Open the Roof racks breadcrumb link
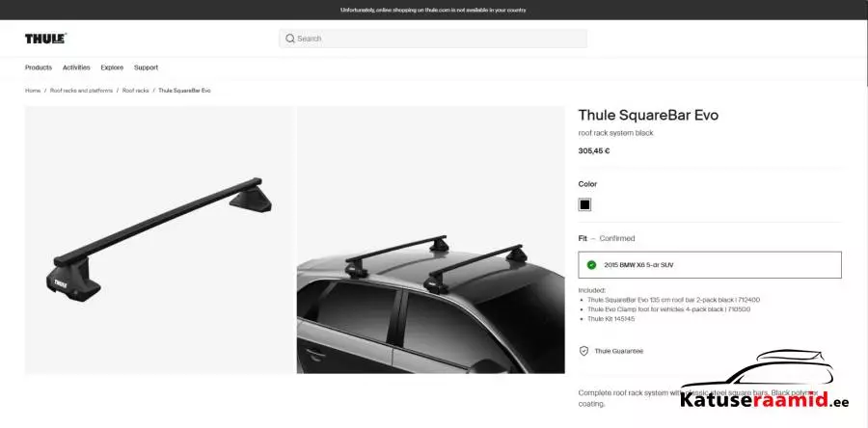Viewport: 868px width, 428px height. (x=136, y=91)
